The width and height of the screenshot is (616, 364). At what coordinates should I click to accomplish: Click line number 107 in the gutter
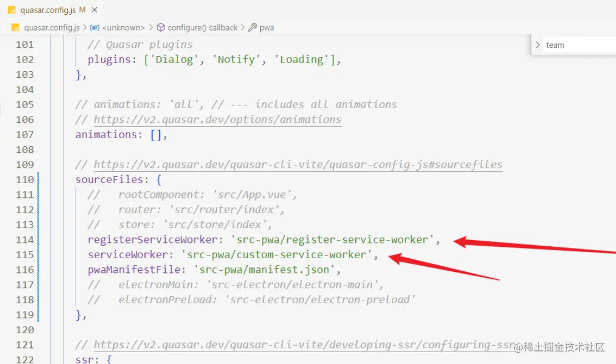point(24,135)
